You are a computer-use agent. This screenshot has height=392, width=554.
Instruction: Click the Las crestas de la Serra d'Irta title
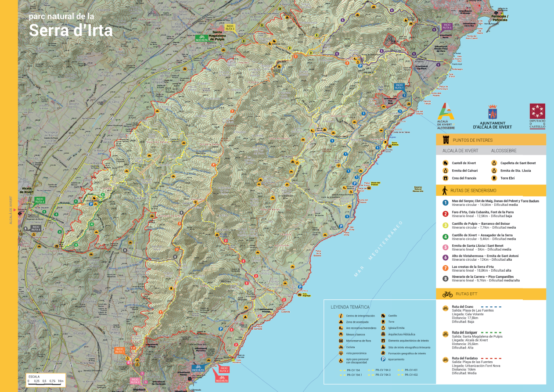click(473, 267)
